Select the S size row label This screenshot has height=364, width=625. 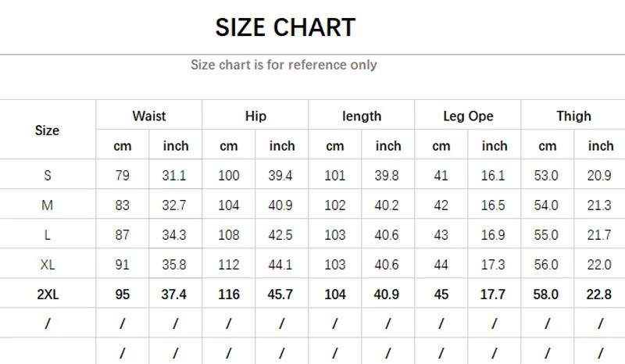[x=47, y=176]
